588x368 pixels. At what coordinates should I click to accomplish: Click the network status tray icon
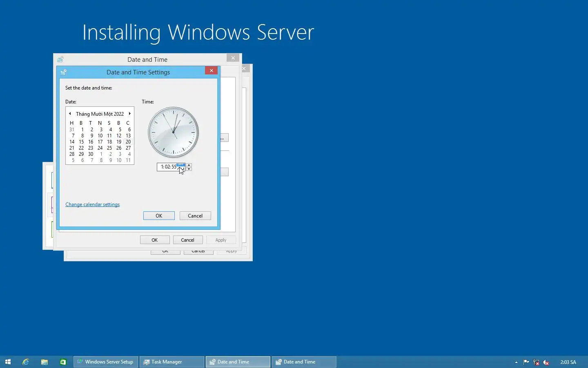[536, 362]
